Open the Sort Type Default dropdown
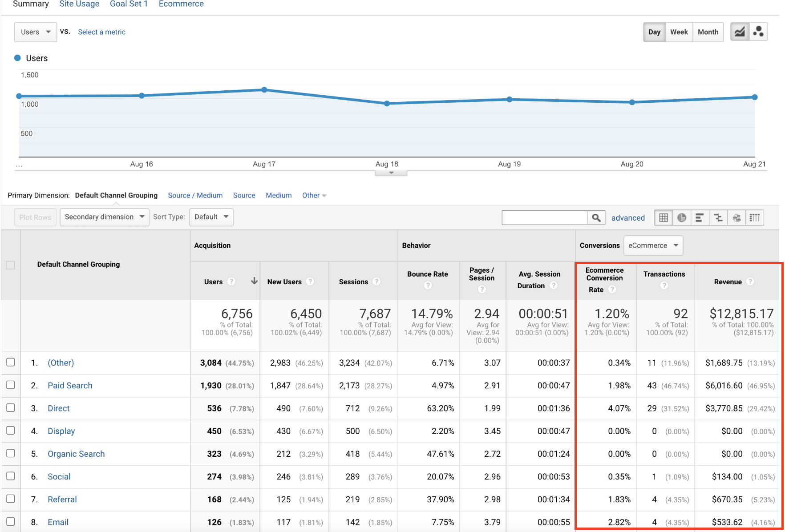The image size is (785, 532). (x=211, y=217)
